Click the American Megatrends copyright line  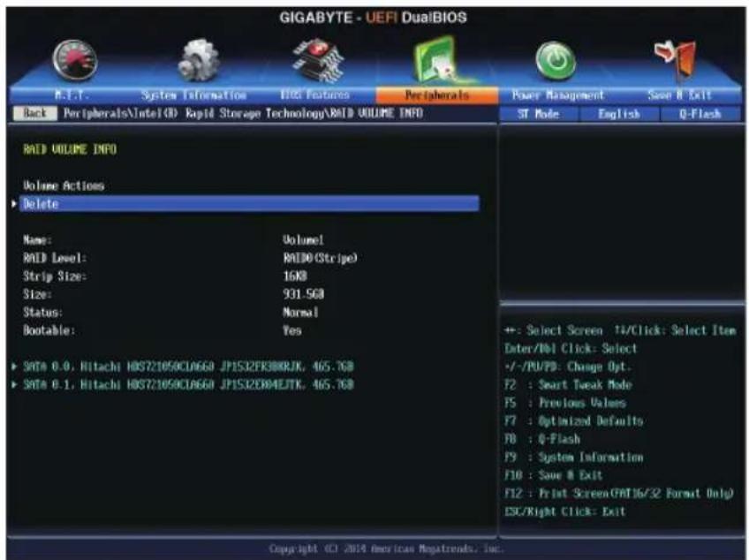tap(386, 549)
